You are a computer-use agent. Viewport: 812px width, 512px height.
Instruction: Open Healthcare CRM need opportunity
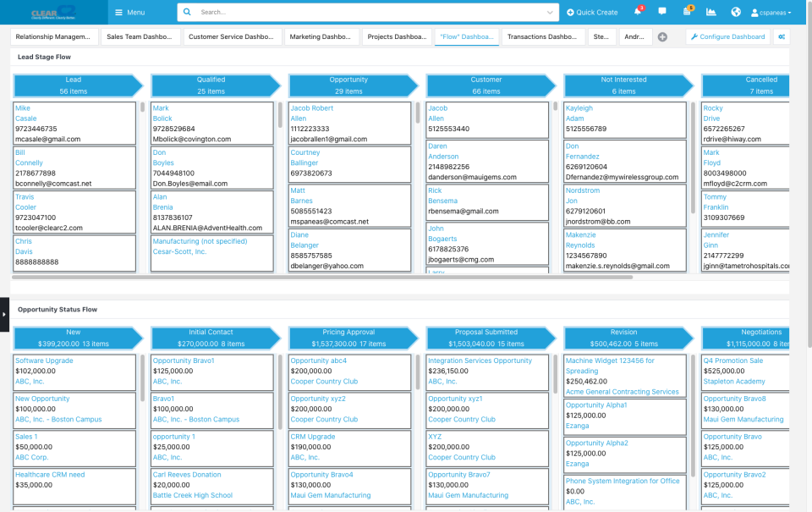click(50, 475)
